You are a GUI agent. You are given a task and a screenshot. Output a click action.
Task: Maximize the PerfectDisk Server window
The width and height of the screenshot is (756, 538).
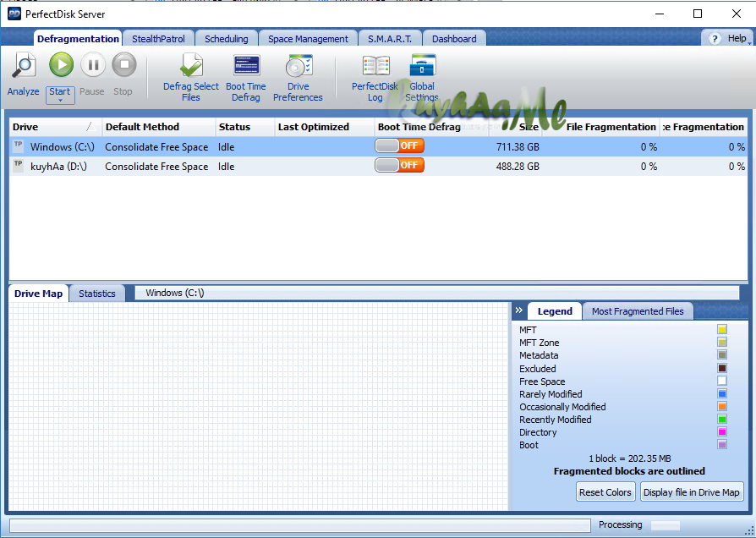[697, 14]
